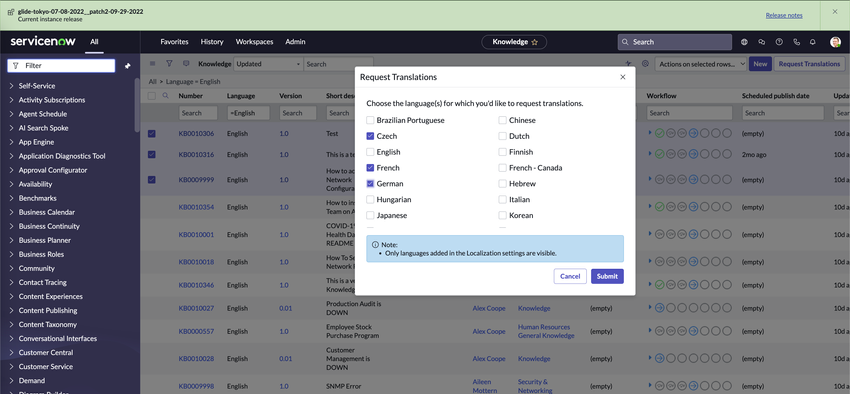This screenshot has height=394, width=850.
Task: Click the funnel filter icon in list toolbar
Action: tap(169, 63)
